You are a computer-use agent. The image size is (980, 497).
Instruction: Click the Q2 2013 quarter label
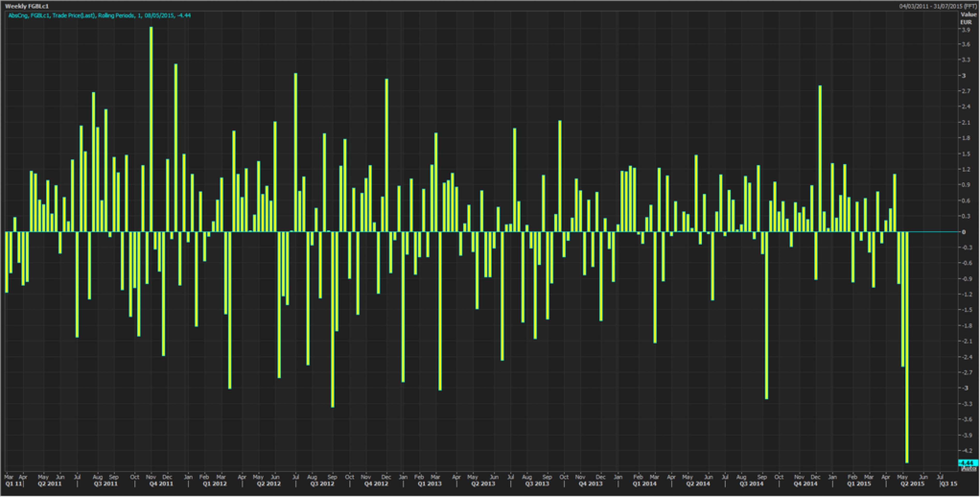click(483, 484)
